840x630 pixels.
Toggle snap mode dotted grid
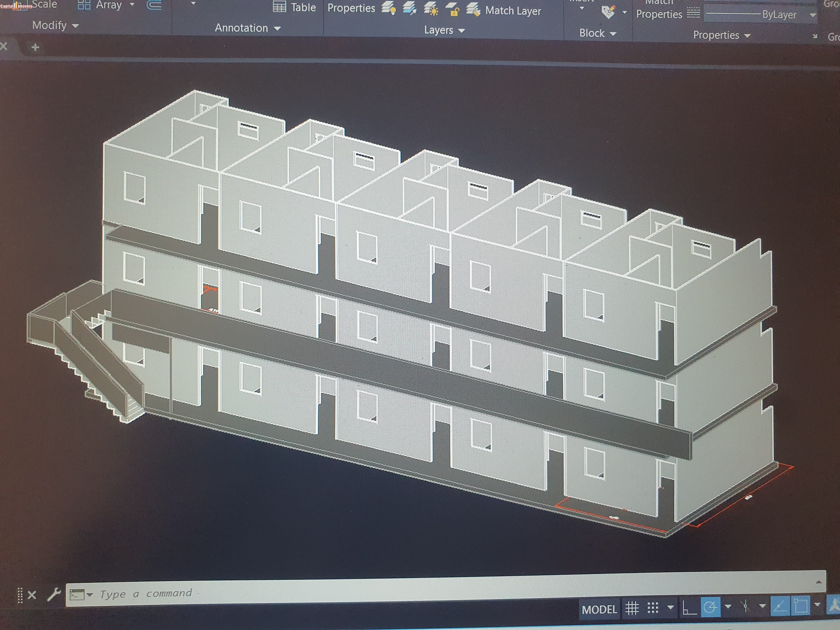coord(653,608)
